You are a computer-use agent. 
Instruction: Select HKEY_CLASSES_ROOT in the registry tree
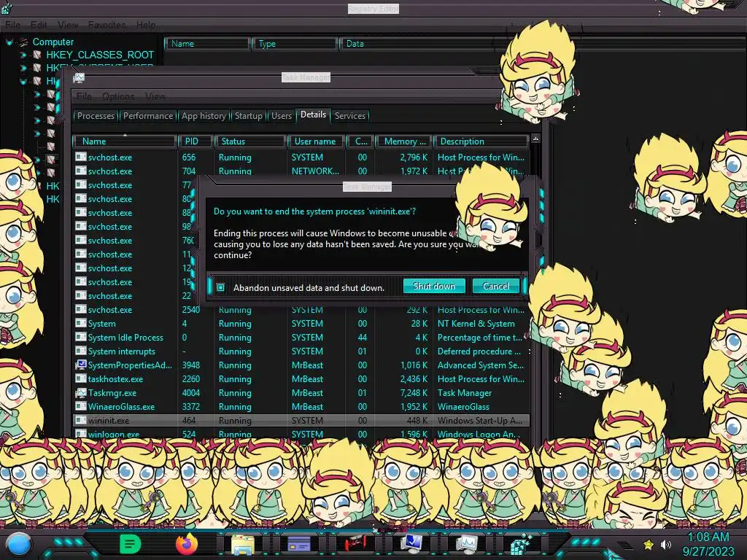coord(99,55)
